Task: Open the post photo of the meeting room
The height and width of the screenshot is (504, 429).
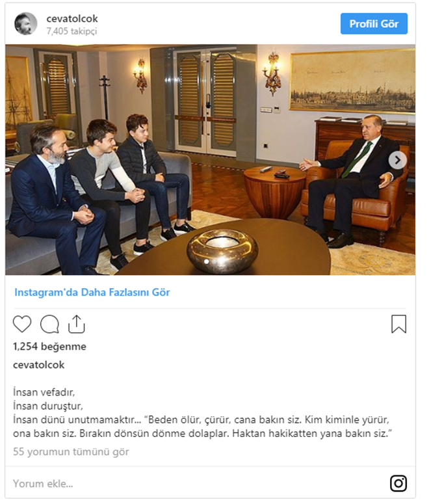Action: 210,160
